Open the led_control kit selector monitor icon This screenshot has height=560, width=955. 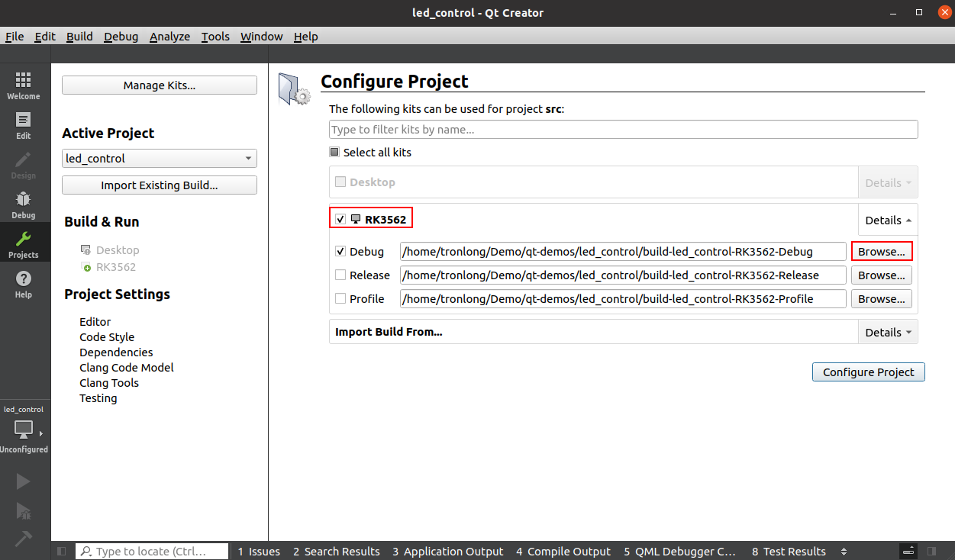24,429
